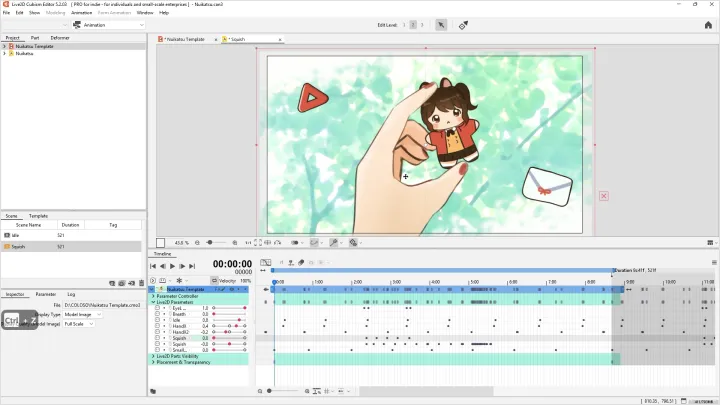Switch to the Nuikatsu Template document tab
Screen dimensions: 720x405
185,39
